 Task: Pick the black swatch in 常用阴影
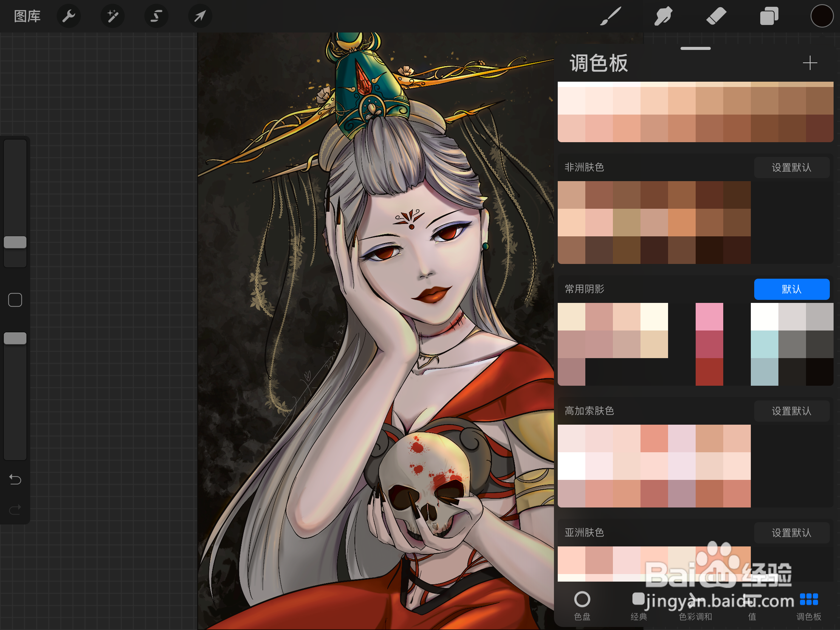click(820, 372)
